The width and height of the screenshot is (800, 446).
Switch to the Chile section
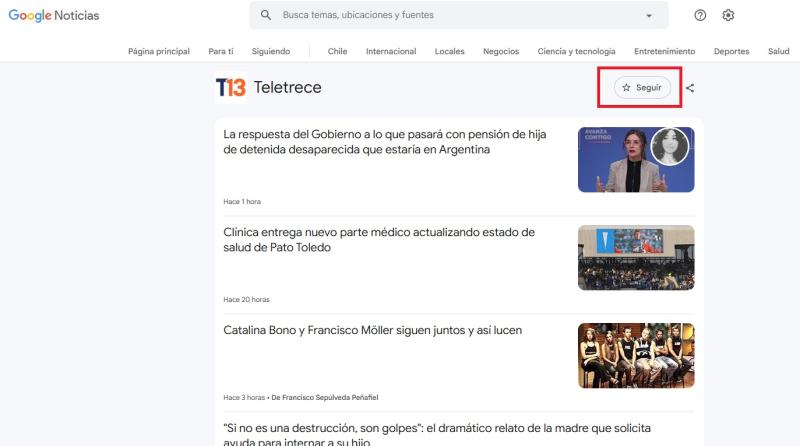click(x=337, y=52)
